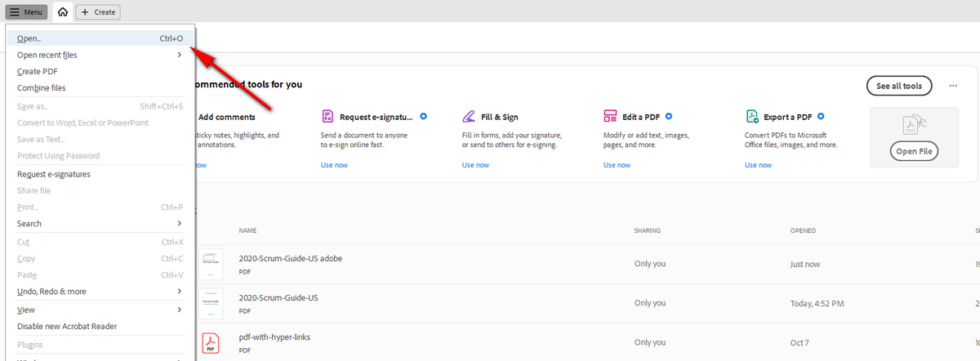Click the Fill & Sign pen icon
This screenshot has width=980, height=361.
pos(469,117)
